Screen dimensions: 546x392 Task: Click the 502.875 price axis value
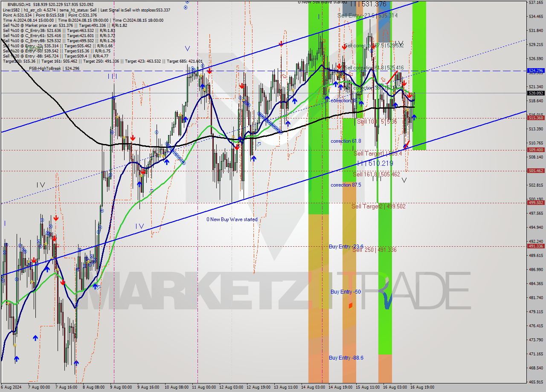pyautogui.click(x=536, y=185)
